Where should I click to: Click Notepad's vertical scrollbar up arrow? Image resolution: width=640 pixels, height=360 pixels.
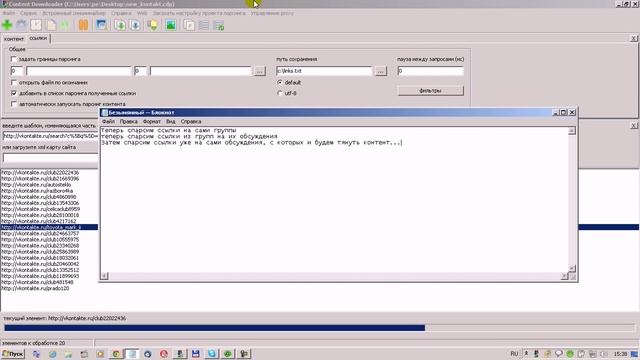(x=572, y=131)
